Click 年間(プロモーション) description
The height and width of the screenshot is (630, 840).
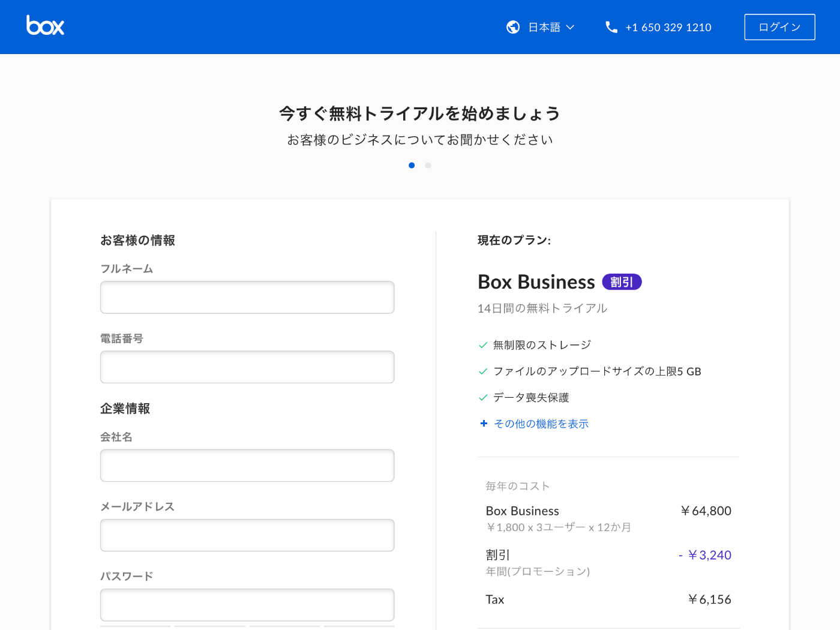(x=538, y=571)
